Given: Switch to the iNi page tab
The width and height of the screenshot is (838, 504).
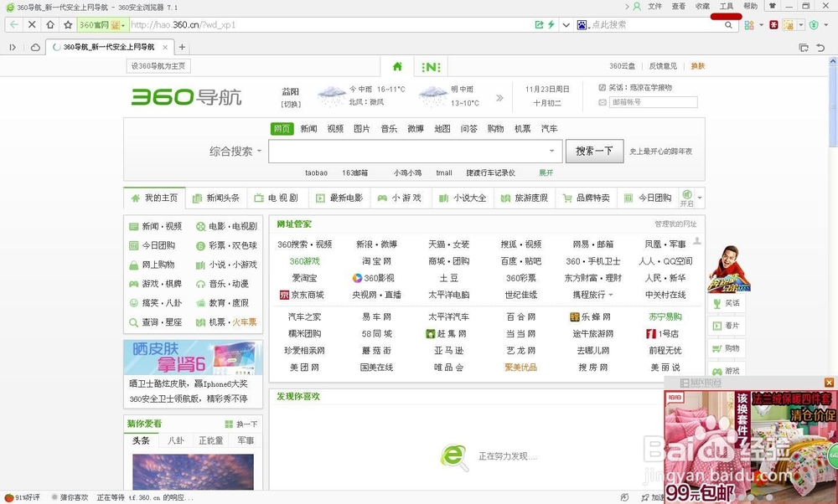Looking at the screenshot, I should click(x=431, y=67).
